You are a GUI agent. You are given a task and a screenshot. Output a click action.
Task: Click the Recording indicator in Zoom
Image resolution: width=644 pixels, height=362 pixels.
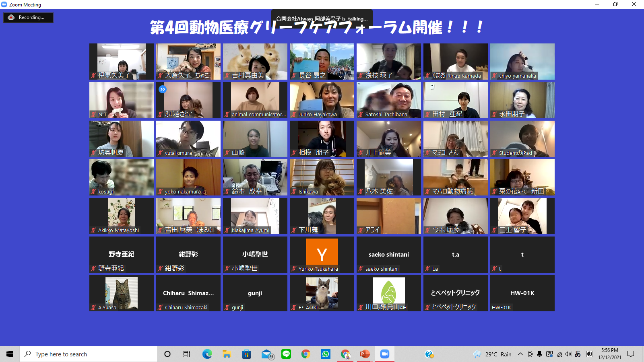click(28, 17)
